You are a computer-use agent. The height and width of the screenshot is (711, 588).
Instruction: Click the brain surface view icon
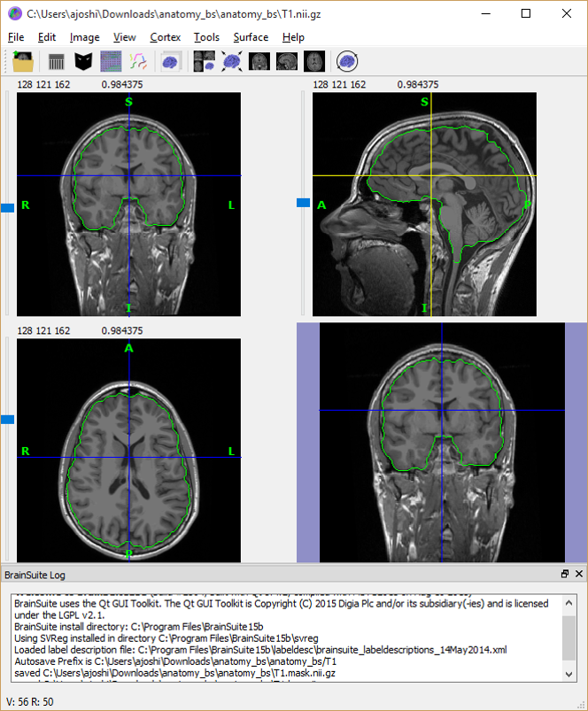169,62
